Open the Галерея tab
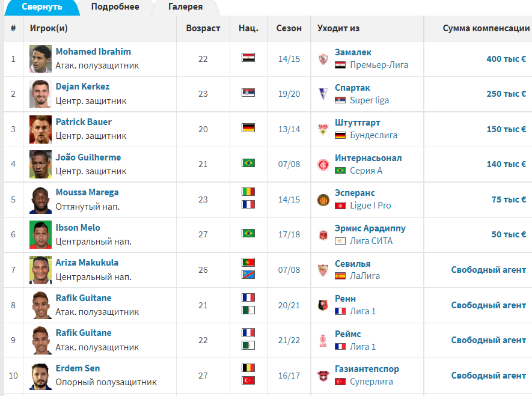 pos(185,7)
